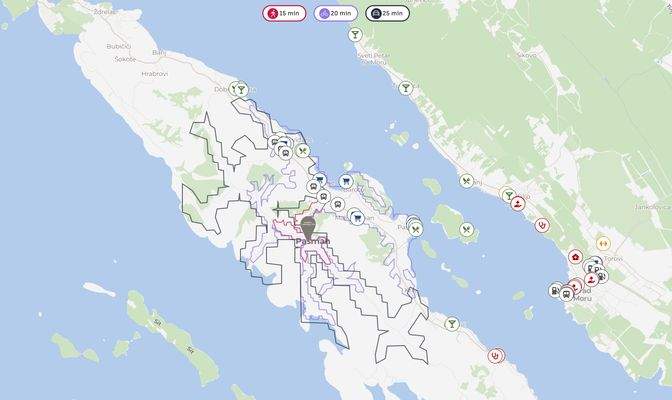Click the red hand-care marker near cocktail icon
Viewport: 672px width, 400px height.
click(x=518, y=203)
